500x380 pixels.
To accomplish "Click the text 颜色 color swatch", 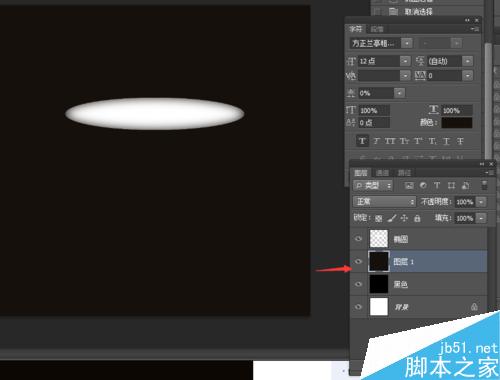I will [x=457, y=123].
